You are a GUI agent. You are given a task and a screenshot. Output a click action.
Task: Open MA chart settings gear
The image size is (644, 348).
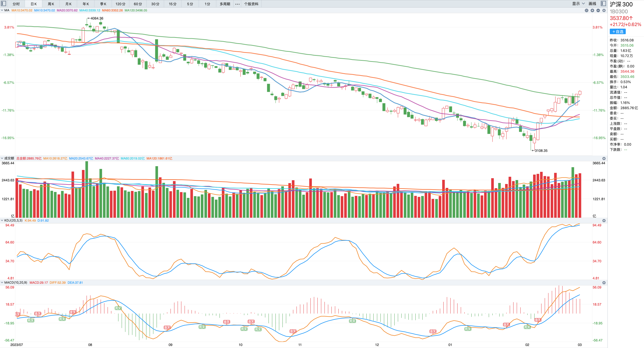604,10
